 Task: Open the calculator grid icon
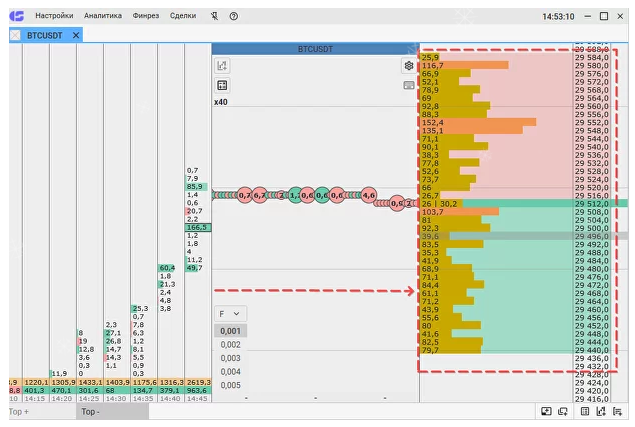tap(222, 85)
